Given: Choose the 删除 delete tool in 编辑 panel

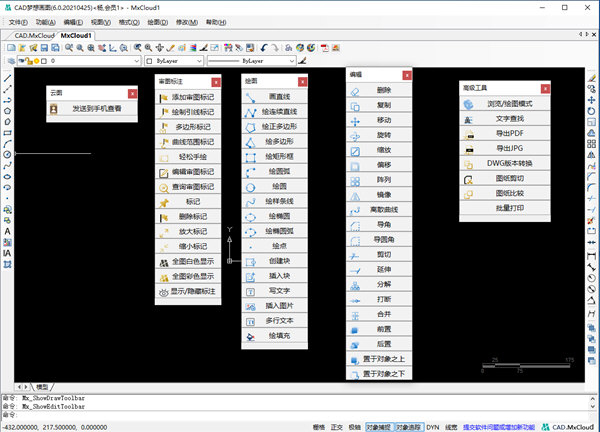Looking at the screenshot, I should tap(385, 90).
